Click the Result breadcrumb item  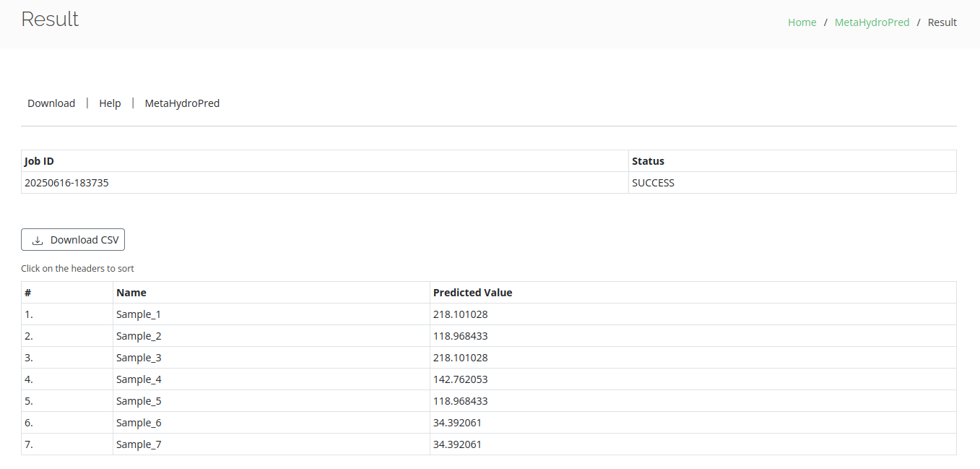[x=942, y=22]
